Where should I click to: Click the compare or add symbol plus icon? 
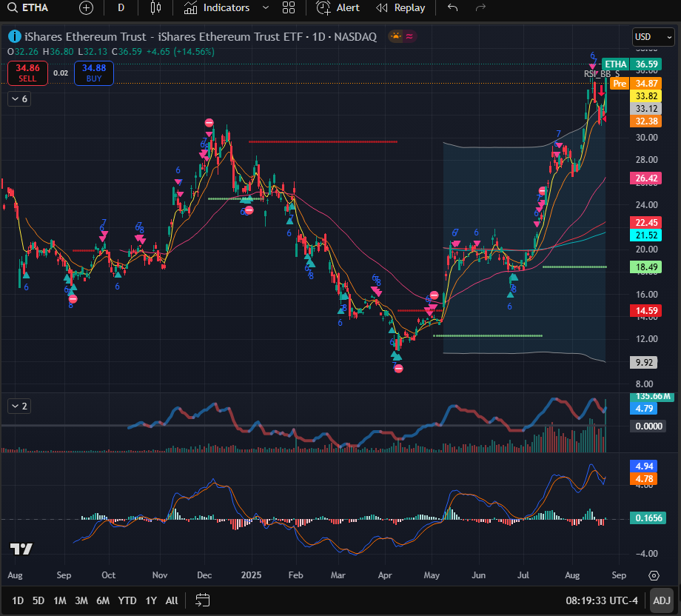pos(87,8)
